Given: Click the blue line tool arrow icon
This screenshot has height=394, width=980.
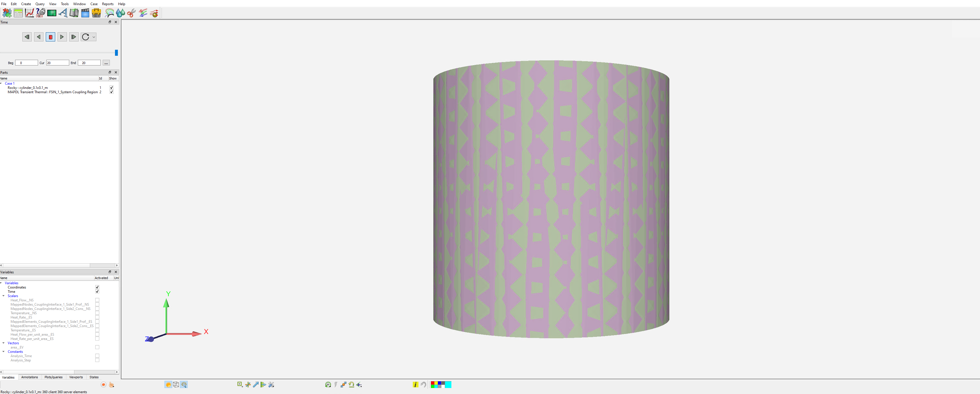Looking at the screenshot, I should [256, 385].
